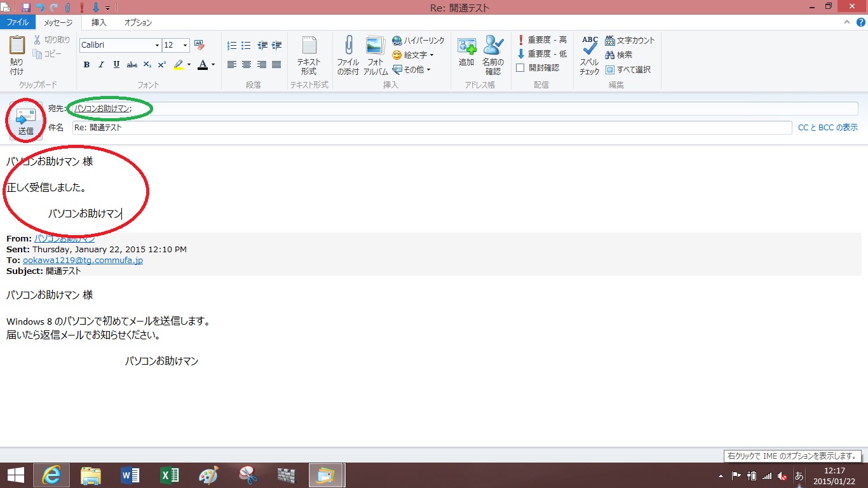Redo using the quick access toolbar
868x488 pixels.
click(54, 8)
